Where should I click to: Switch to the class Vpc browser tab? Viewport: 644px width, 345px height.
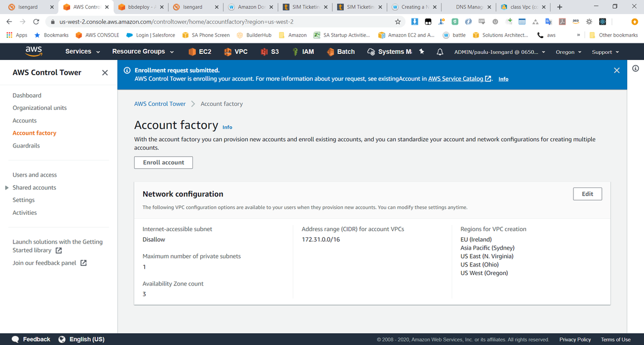[523, 7]
